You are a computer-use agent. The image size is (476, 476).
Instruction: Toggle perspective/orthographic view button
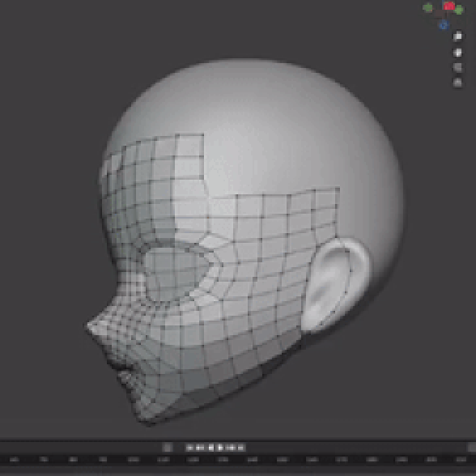click(457, 83)
